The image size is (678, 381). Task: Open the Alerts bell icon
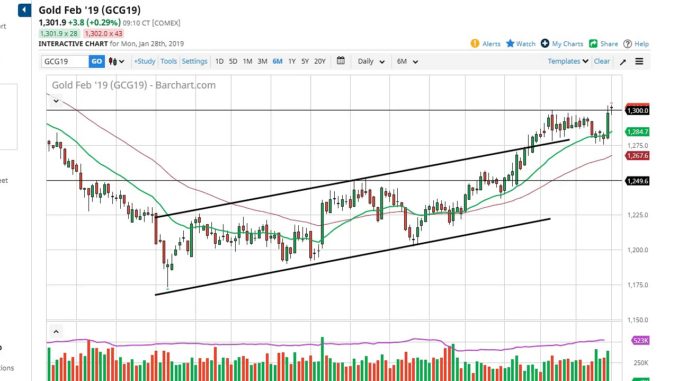[475, 44]
